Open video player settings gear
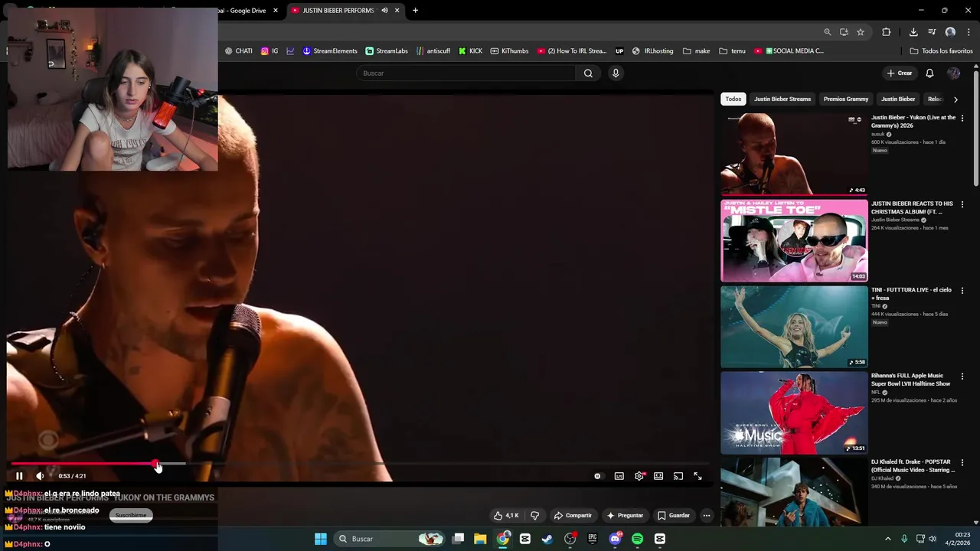Viewport: 980px width, 551px height. 639,476
